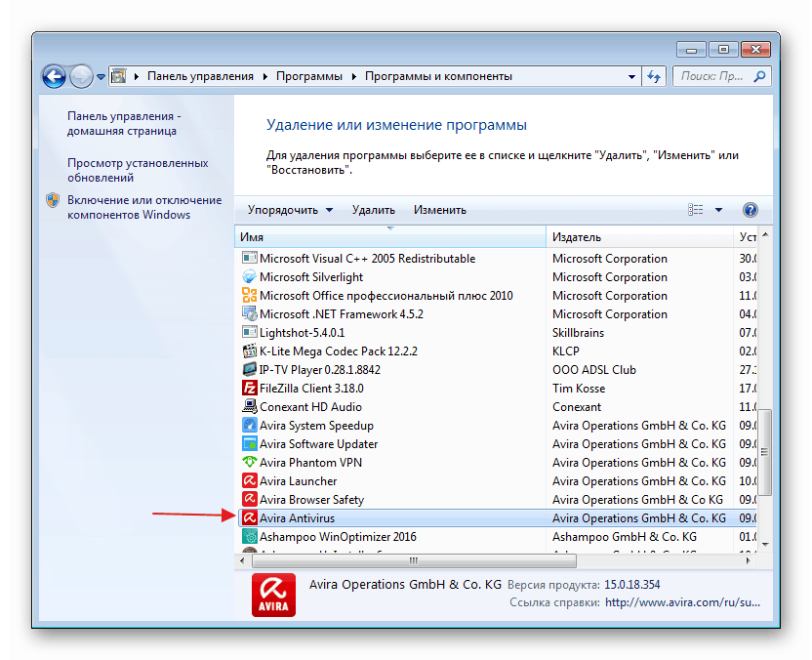
Task: Click the Forward navigation arrow button
Action: pyautogui.click(x=81, y=77)
